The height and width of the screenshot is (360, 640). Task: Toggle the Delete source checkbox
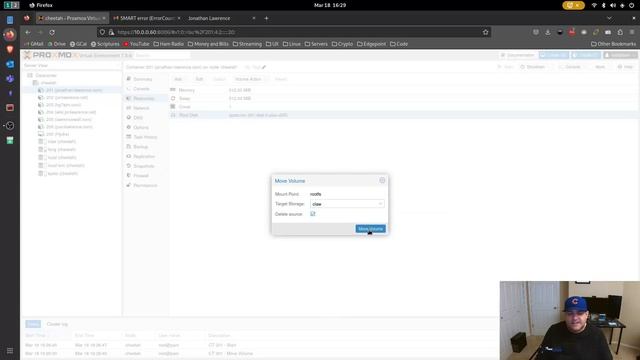(x=313, y=213)
